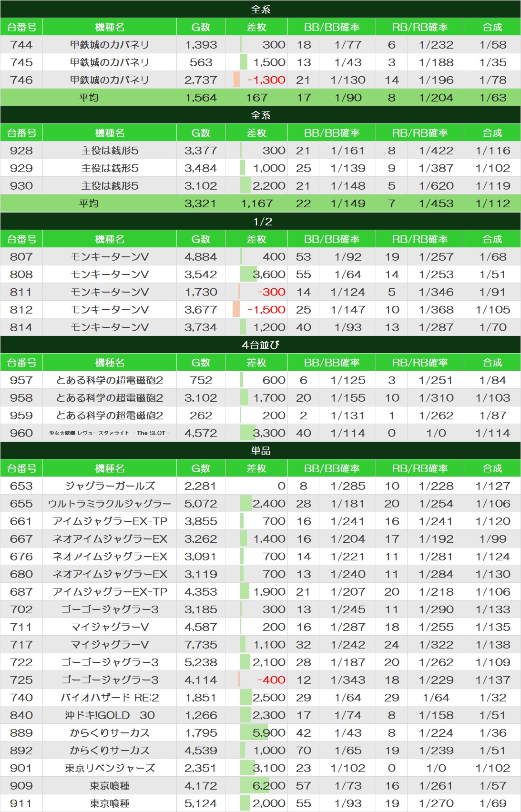Select G count 4,884 in row 807
This screenshot has height=812, width=521.
tap(201, 257)
